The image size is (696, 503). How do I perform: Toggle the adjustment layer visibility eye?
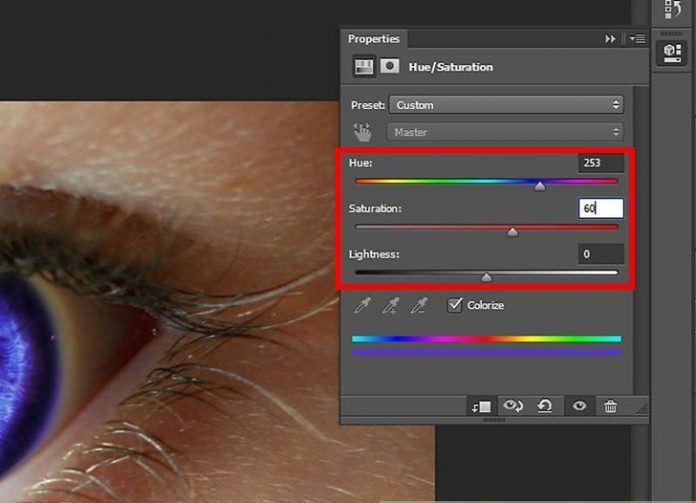[578, 406]
